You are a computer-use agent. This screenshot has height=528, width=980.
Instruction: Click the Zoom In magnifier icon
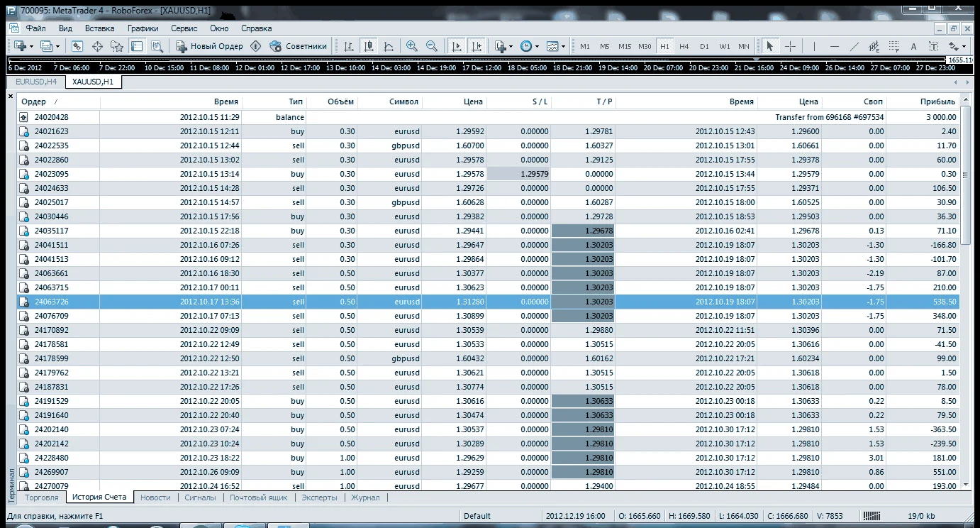click(x=412, y=46)
